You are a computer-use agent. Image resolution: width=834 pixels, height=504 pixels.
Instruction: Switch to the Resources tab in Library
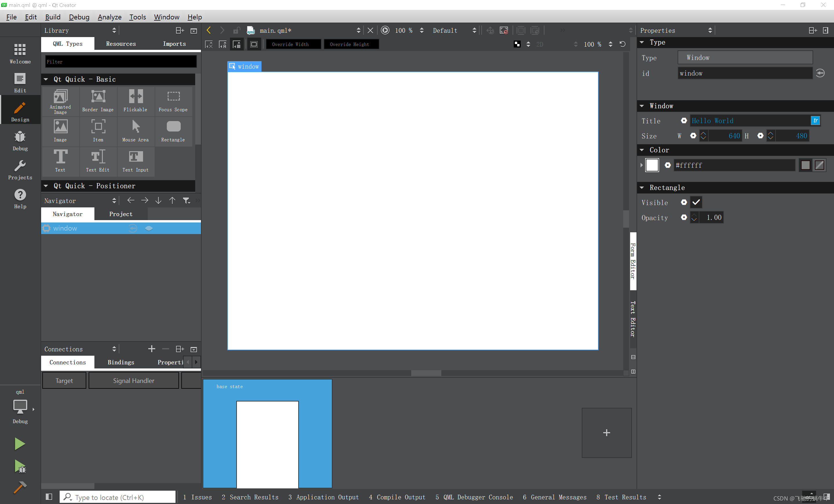pos(121,43)
